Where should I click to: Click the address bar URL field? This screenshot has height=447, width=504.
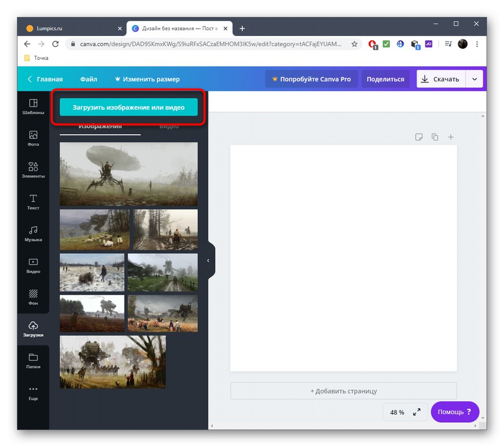211,44
